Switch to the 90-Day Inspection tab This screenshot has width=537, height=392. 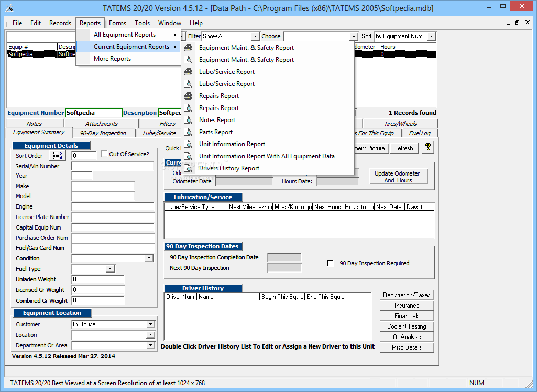[103, 133]
